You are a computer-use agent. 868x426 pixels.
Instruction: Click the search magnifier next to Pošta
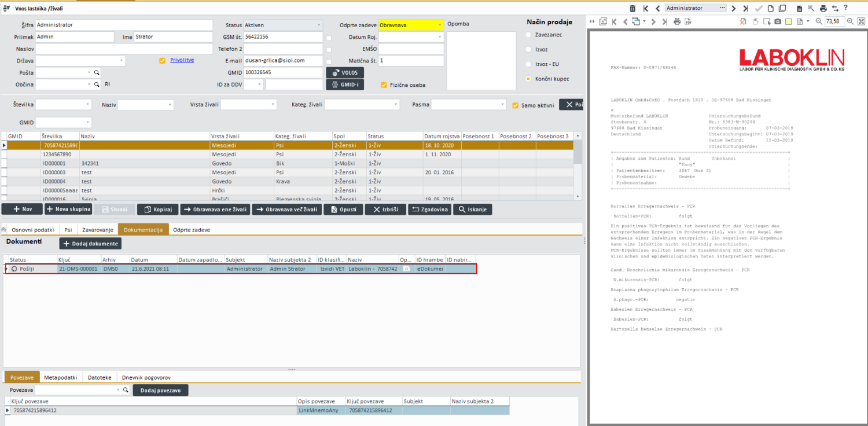click(x=97, y=72)
